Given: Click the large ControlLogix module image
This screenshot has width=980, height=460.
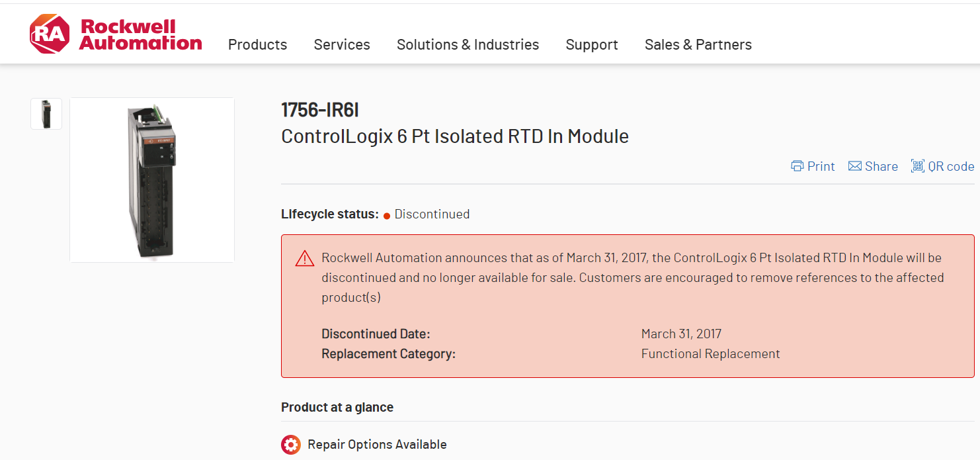Looking at the screenshot, I should pyautogui.click(x=152, y=179).
